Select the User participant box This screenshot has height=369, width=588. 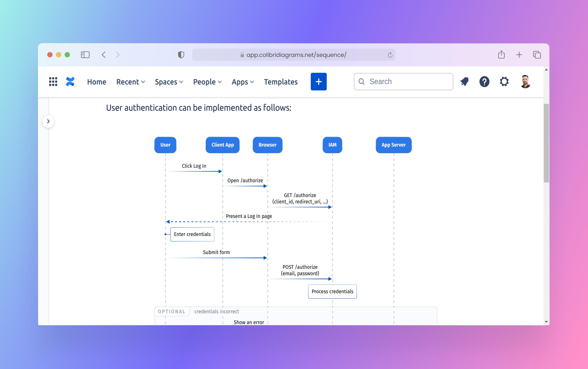[x=165, y=145]
